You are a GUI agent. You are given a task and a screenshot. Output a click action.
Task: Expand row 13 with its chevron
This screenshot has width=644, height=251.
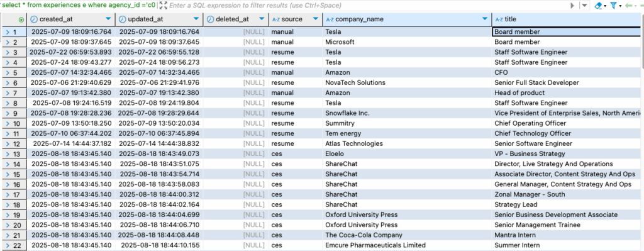click(x=8, y=154)
